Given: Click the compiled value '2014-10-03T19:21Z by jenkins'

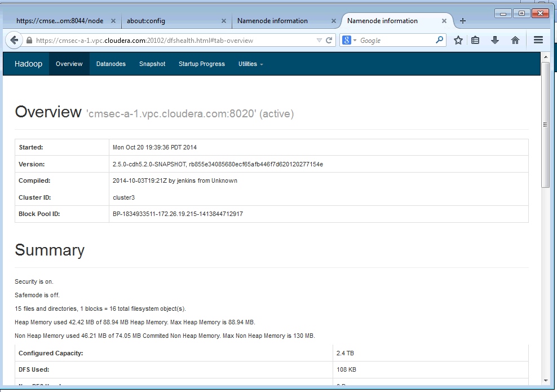Looking at the screenshot, I should (154, 180).
